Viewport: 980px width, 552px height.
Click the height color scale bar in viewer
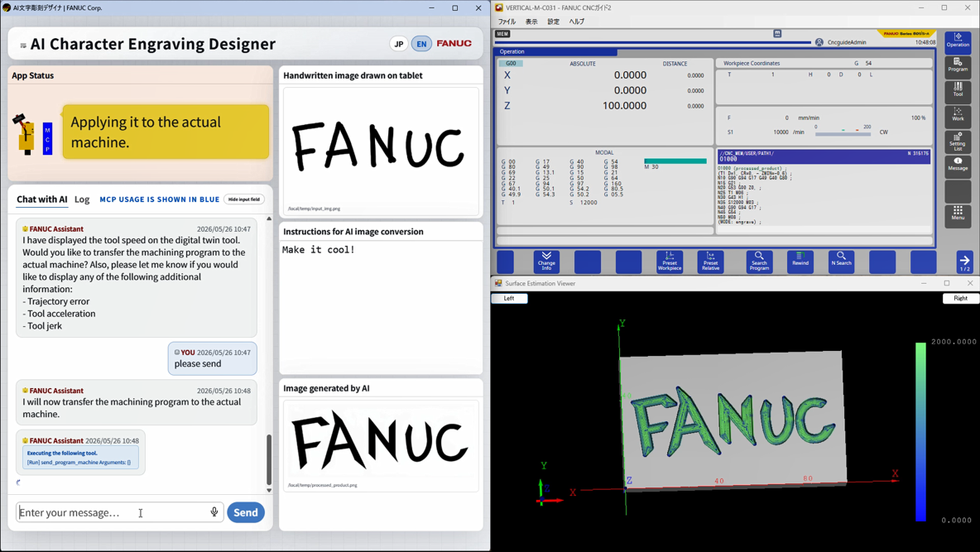tap(920, 431)
